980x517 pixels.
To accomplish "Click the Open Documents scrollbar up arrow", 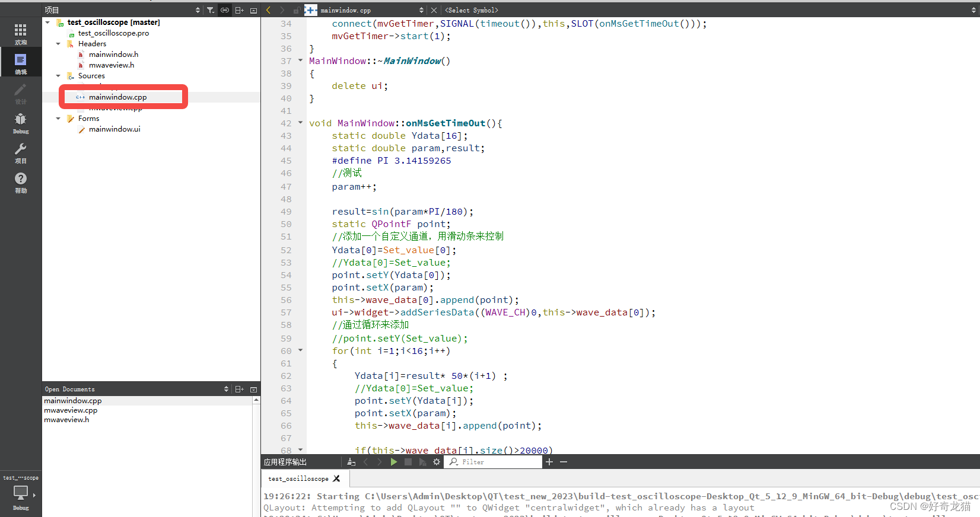I will point(256,400).
